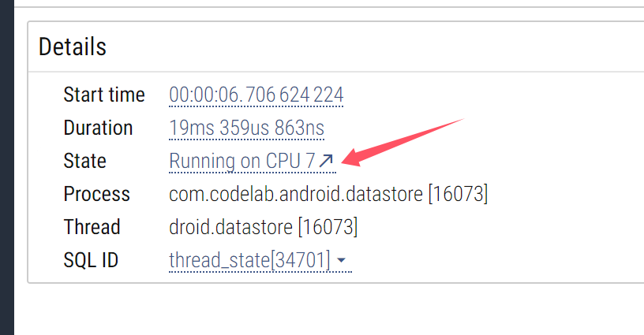Screen dimensions: 644x335
Task: Click the Start time value 00:00:06.706 624 224
Action: [256, 95]
